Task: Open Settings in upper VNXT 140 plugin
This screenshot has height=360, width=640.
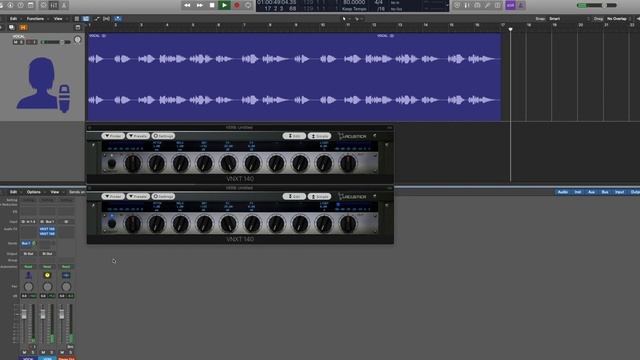Action: point(163,136)
